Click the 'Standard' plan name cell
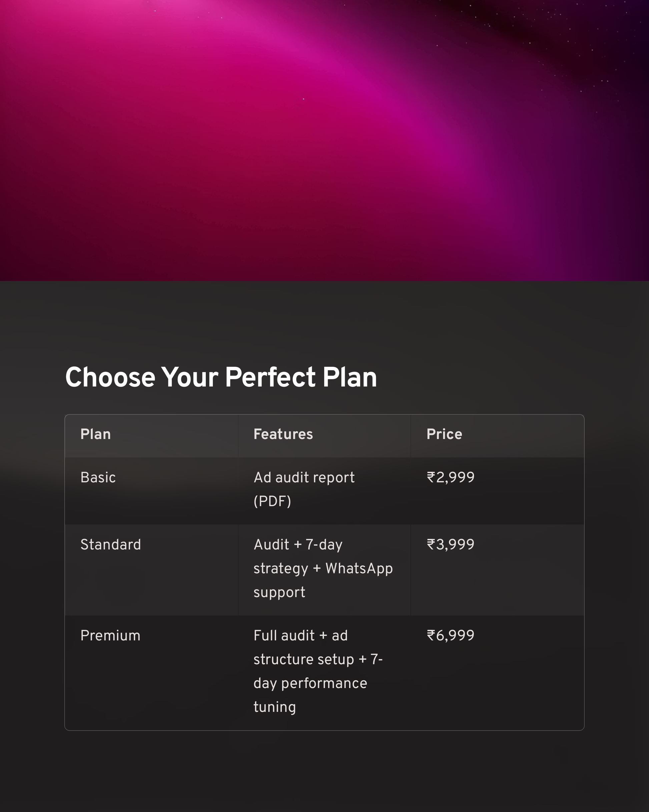Image resolution: width=649 pixels, height=812 pixels. tap(111, 545)
